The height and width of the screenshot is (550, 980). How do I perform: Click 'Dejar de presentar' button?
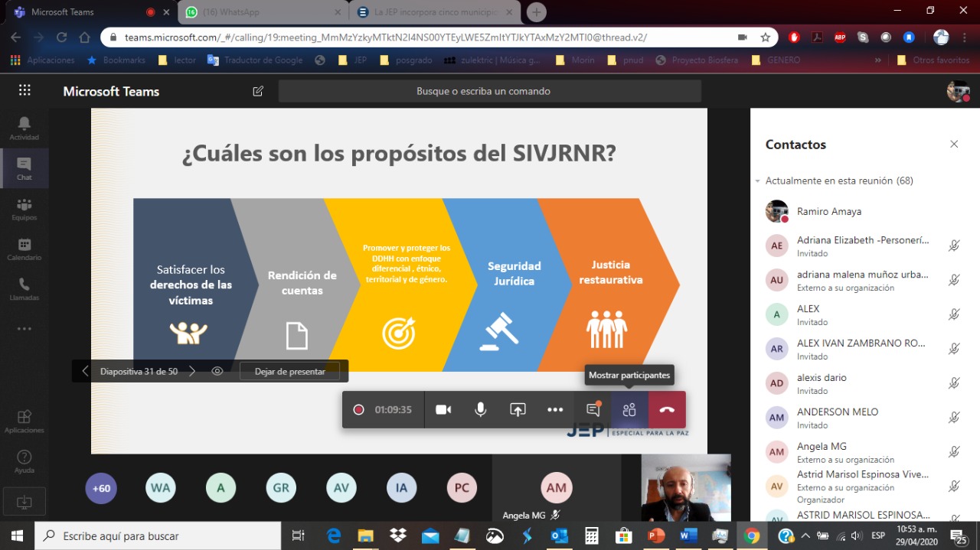point(289,372)
